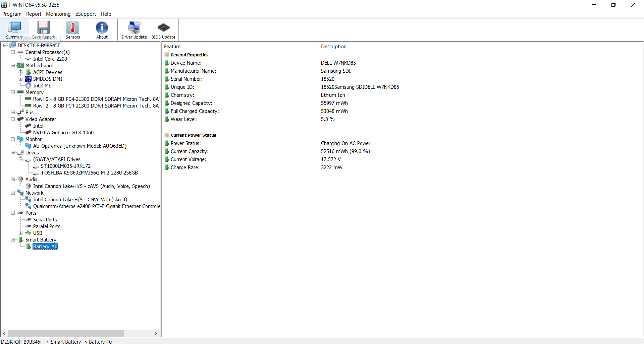
Task: Collapse the (S)ATA/ATAPI Drives node
Action: (20, 159)
